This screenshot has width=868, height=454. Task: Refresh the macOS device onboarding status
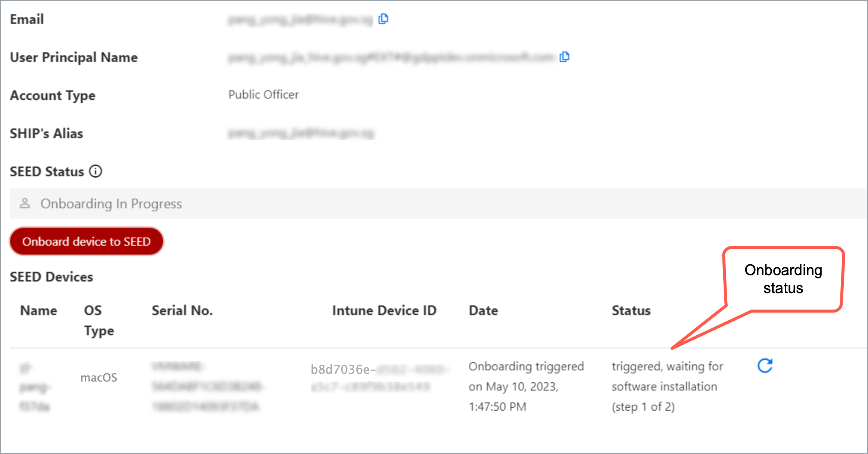click(764, 365)
